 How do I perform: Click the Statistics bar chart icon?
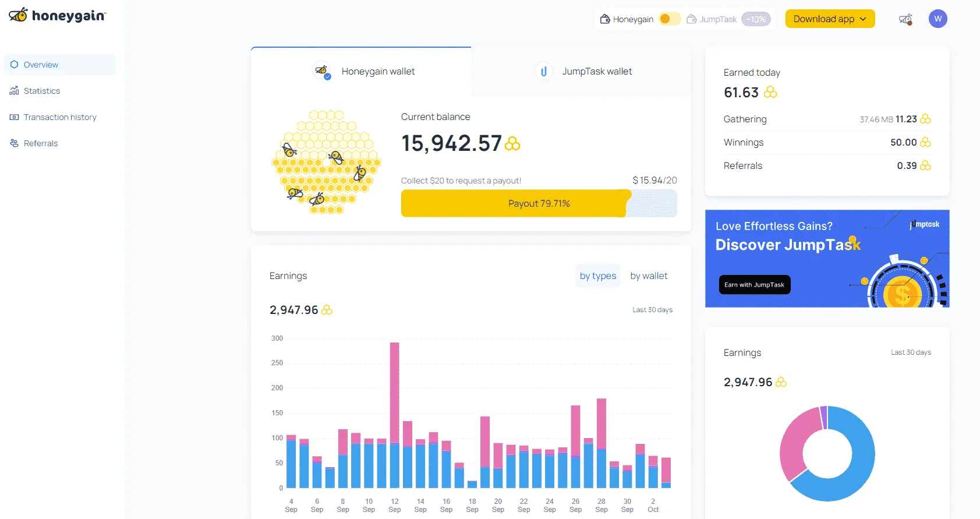click(15, 91)
